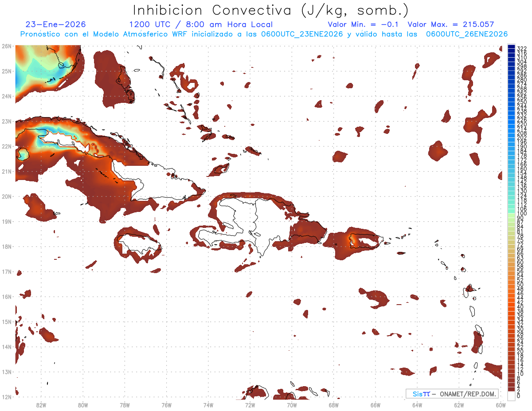Image resolution: width=532 pixels, height=411 pixels.
Task: Click the 66W longitude label
Action: (x=376, y=405)
